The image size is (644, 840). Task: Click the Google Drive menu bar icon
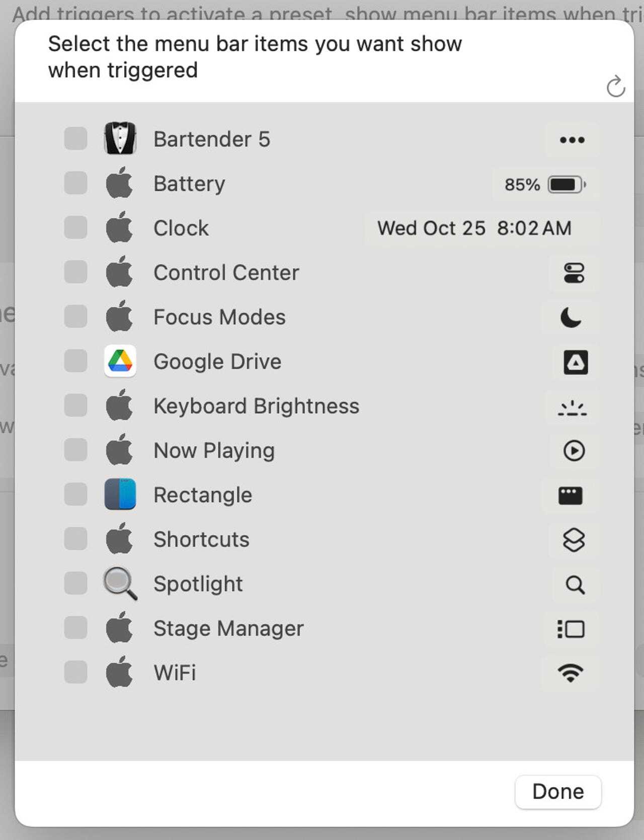576,362
